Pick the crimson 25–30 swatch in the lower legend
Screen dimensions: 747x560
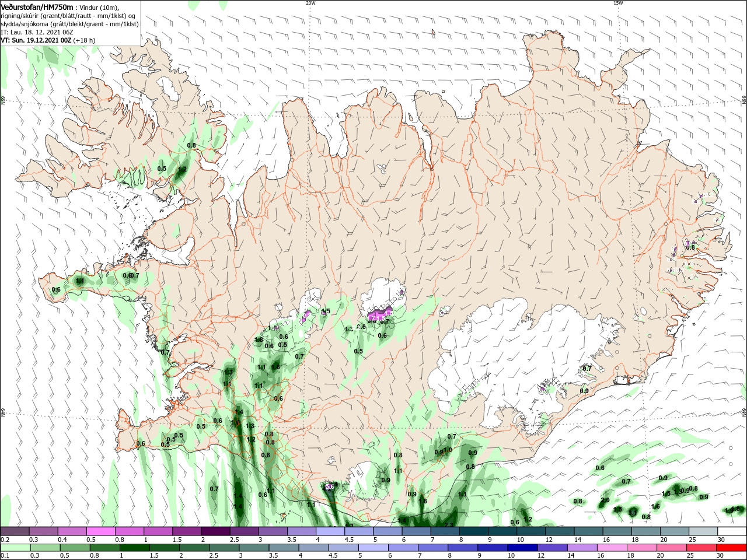tap(703, 548)
